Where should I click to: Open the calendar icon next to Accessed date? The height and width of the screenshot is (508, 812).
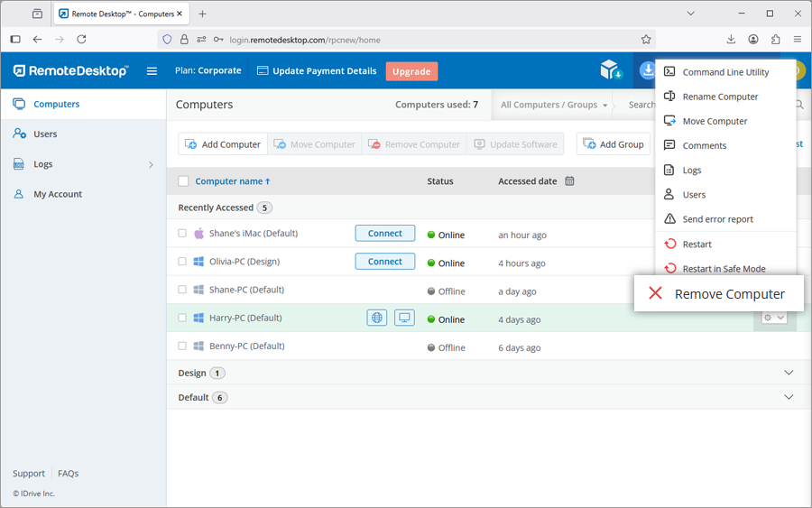click(x=569, y=181)
